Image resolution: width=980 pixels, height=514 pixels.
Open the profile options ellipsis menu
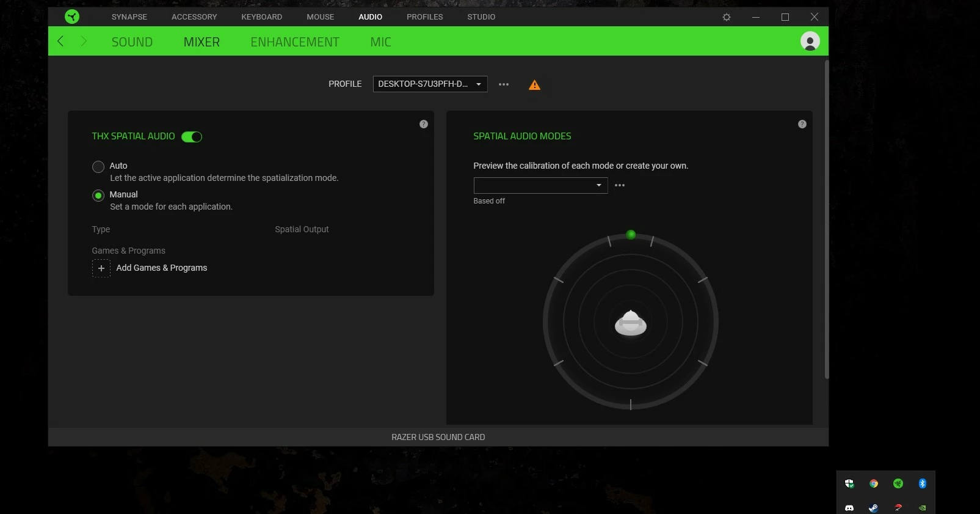(504, 84)
